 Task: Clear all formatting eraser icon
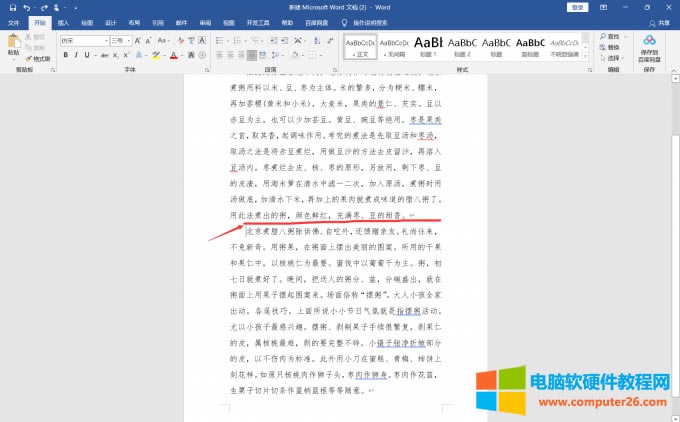(181, 40)
